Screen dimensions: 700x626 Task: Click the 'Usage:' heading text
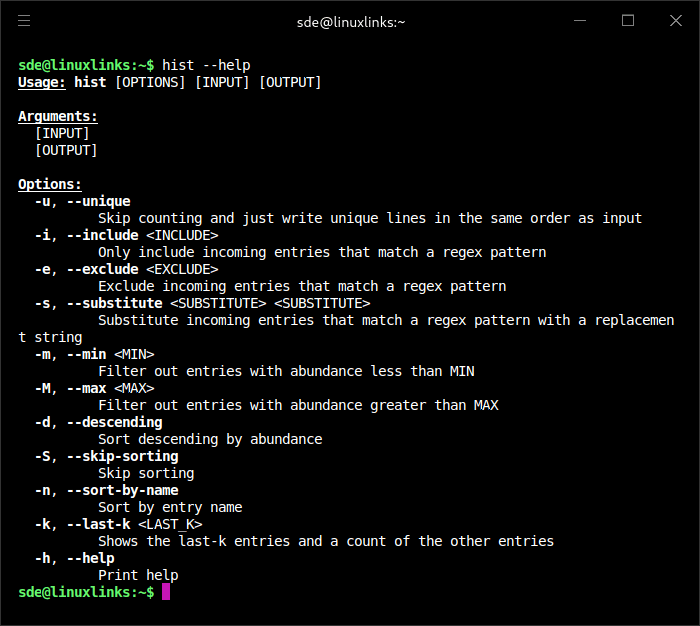click(42, 82)
